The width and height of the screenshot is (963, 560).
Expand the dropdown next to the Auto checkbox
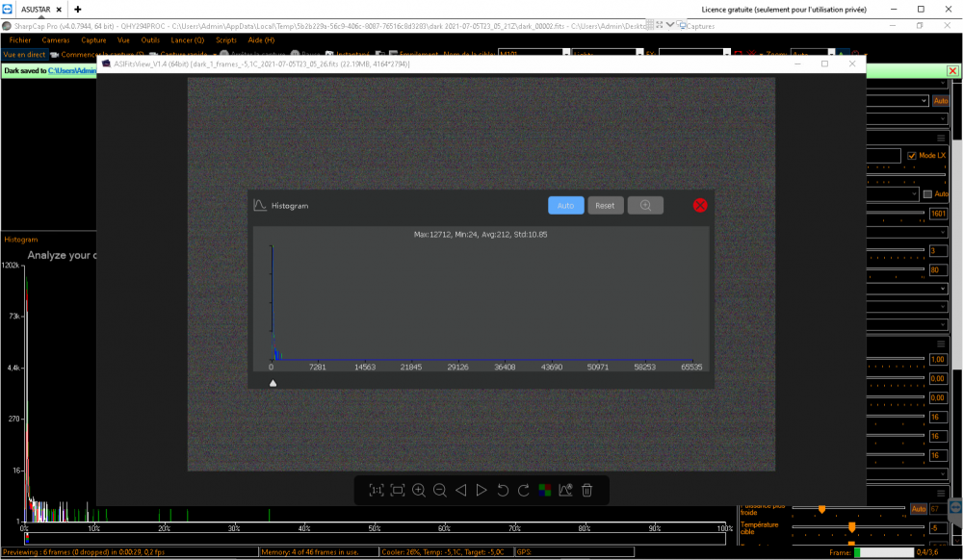(914, 193)
